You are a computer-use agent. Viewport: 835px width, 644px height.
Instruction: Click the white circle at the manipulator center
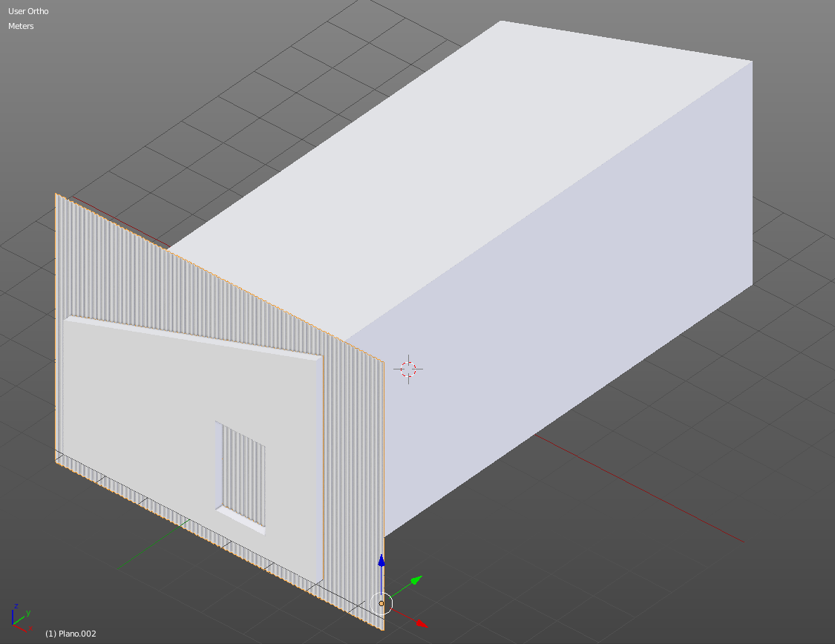pyautogui.click(x=382, y=603)
